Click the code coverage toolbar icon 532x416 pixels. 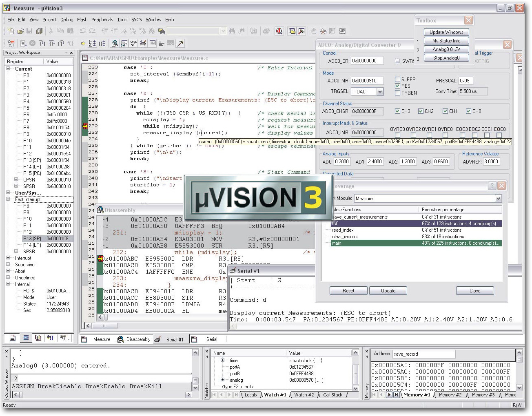133,43
